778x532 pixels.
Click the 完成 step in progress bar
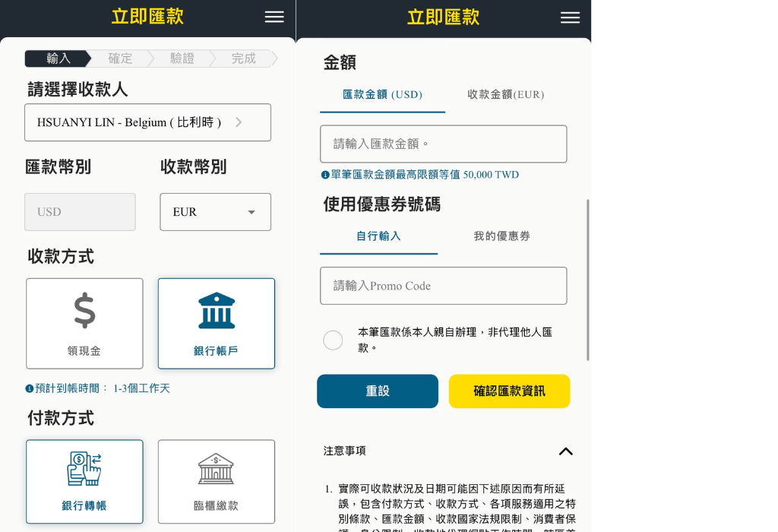tap(244, 59)
